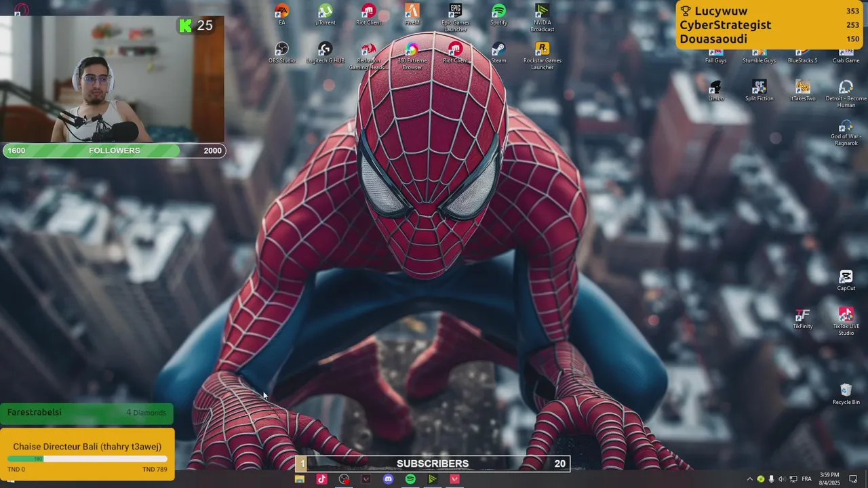
Task: Launch 360 Extreme Browser shortcut
Action: pyautogui.click(x=412, y=56)
